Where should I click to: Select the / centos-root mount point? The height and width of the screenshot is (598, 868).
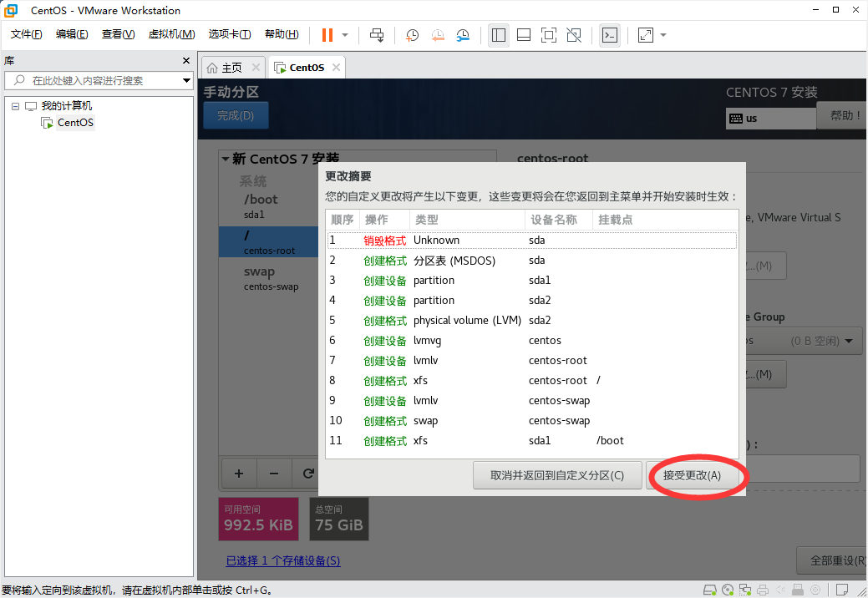tap(268, 241)
